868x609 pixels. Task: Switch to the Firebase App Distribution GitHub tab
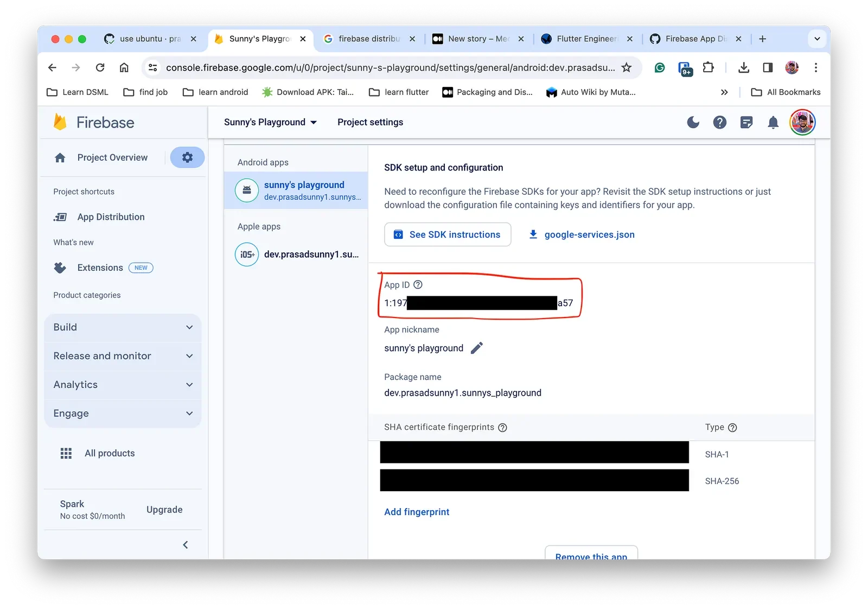(695, 39)
